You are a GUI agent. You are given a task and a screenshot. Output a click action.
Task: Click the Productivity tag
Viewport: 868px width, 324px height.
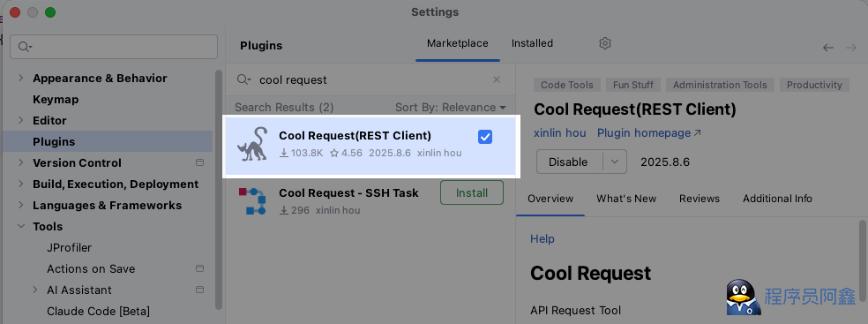[814, 85]
